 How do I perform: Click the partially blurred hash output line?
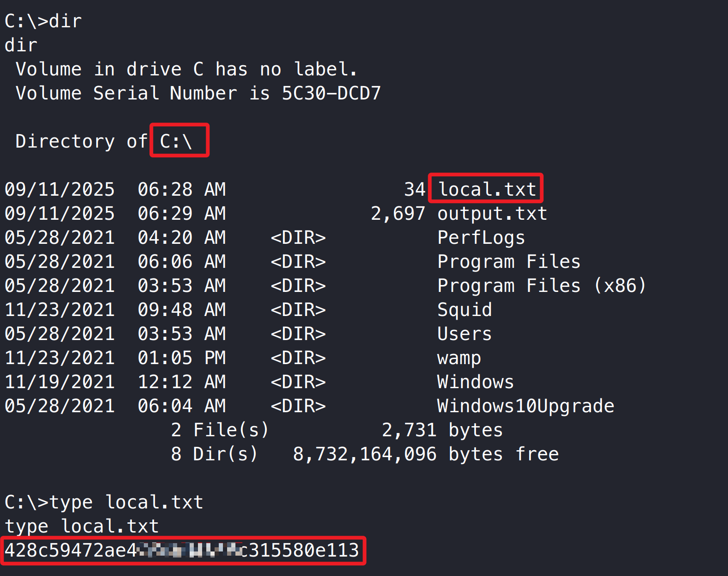(x=182, y=550)
